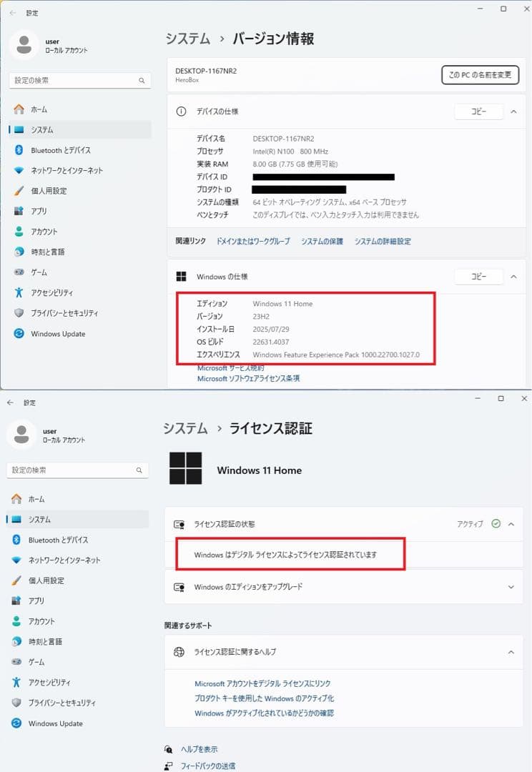Click ヘルプを表示 link
The width and height of the screenshot is (532, 772).
(x=199, y=749)
